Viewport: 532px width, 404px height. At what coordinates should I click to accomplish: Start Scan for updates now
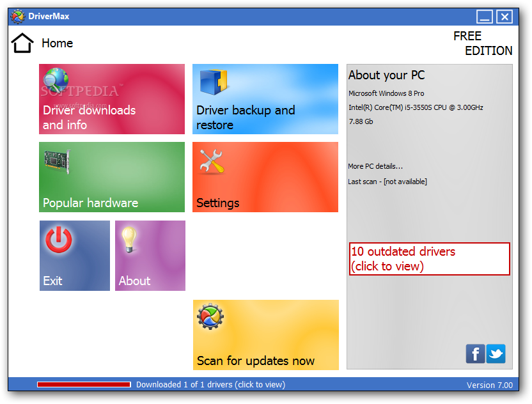[266, 335]
